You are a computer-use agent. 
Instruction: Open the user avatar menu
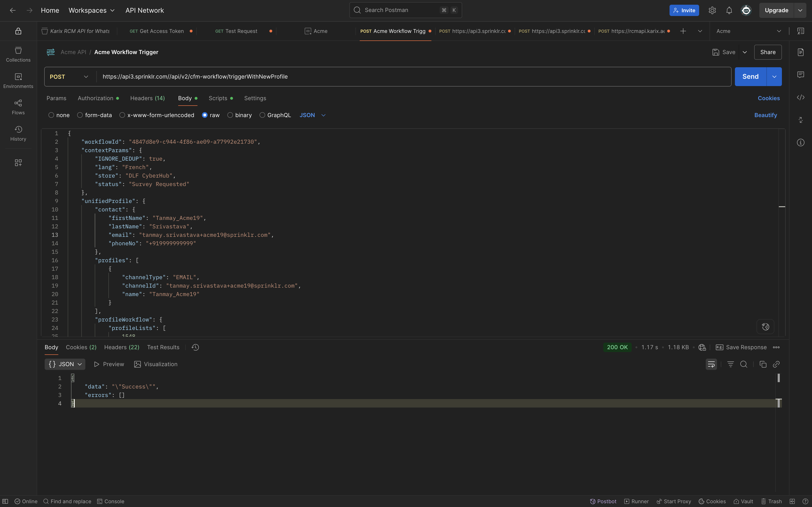[x=746, y=10]
